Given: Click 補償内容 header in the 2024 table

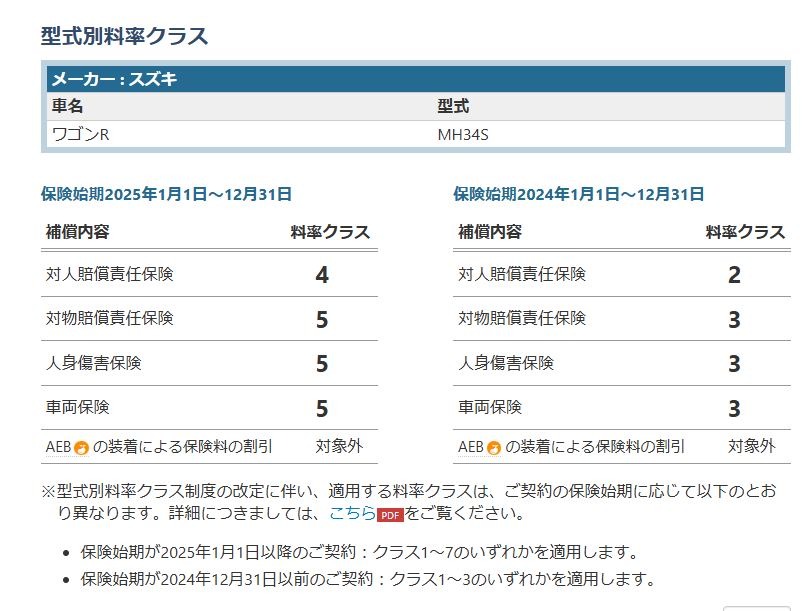Looking at the screenshot, I should point(490,232).
